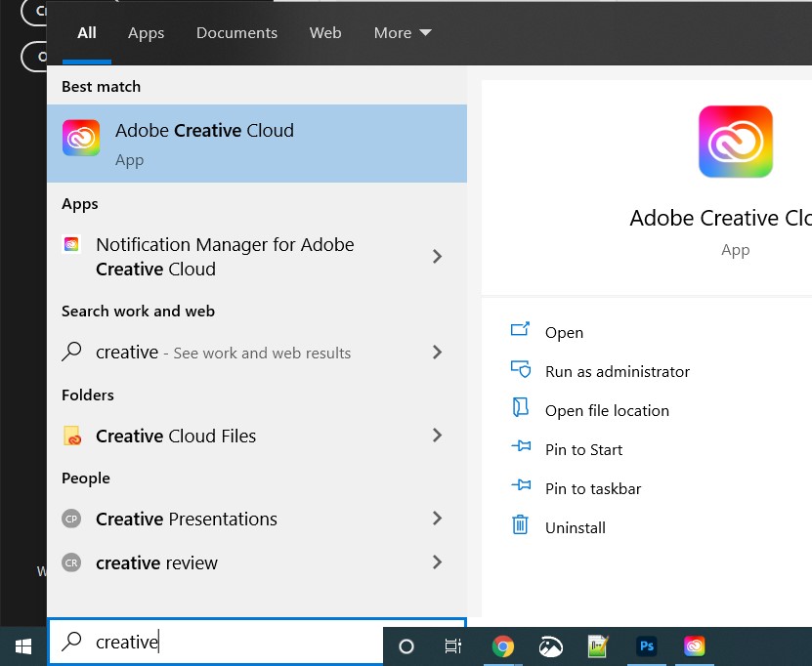The image size is (812, 666).
Task: Click the search magnifier in the search box
Action: (x=71, y=642)
